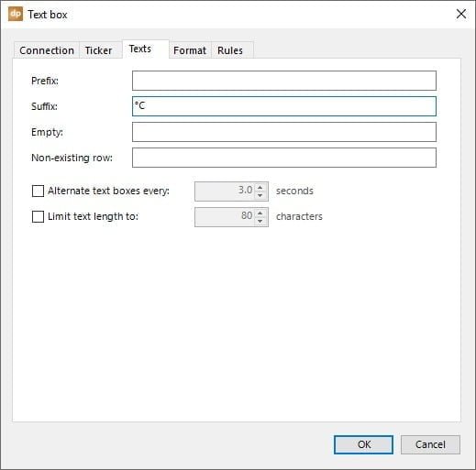Click the Empty text field

284,132
